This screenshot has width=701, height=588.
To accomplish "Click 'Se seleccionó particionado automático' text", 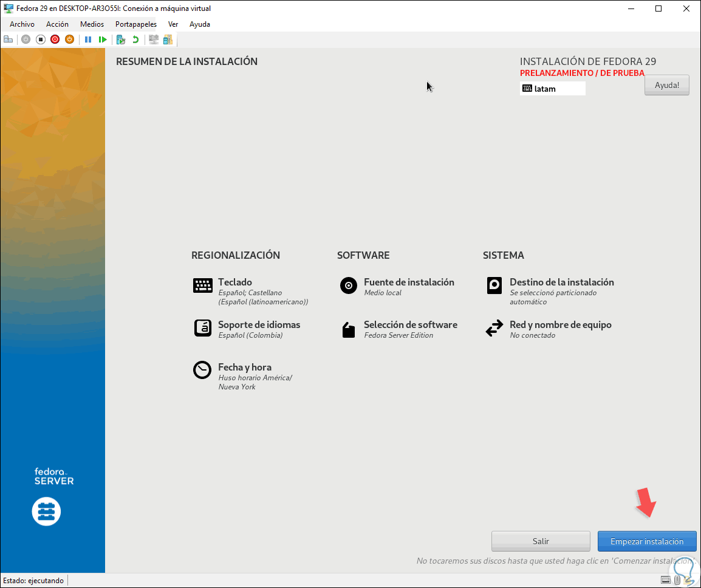I will pos(553,298).
